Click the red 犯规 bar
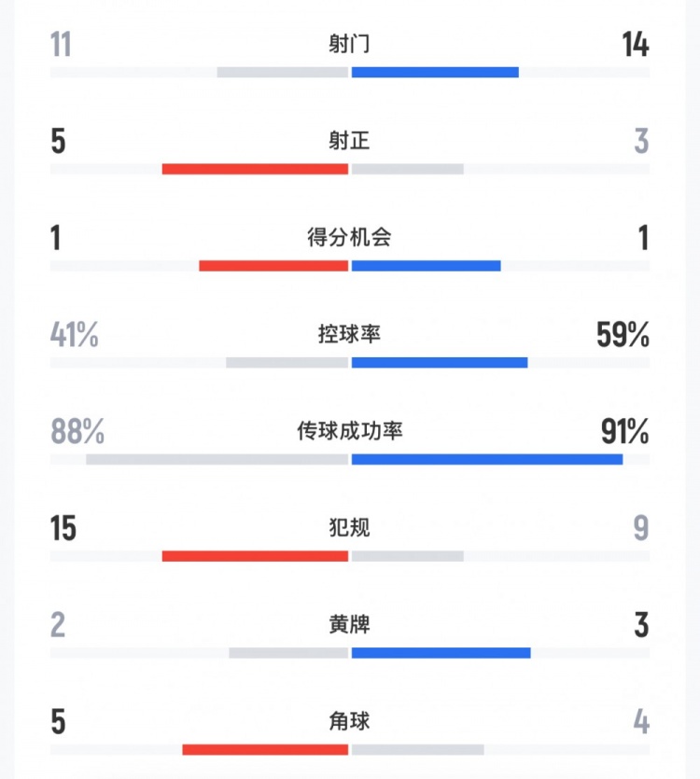The height and width of the screenshot is (779, 700). (255, 556)
